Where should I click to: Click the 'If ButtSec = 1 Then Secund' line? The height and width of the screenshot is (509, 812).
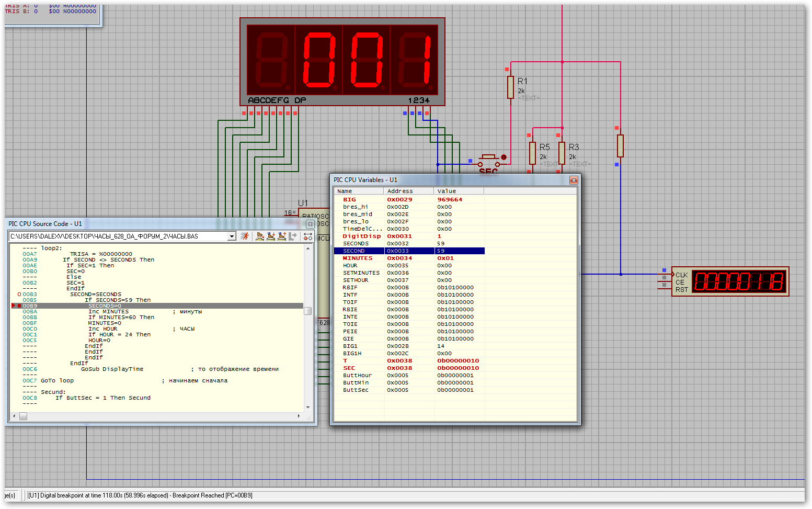point(103,398)
